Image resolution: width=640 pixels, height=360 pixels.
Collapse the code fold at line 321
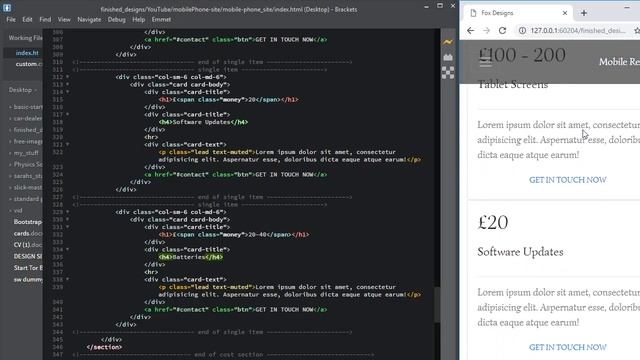(67, 144)
